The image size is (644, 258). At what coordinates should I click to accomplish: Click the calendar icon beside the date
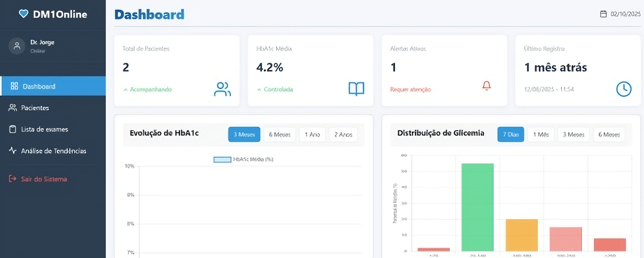pos(603,14)
